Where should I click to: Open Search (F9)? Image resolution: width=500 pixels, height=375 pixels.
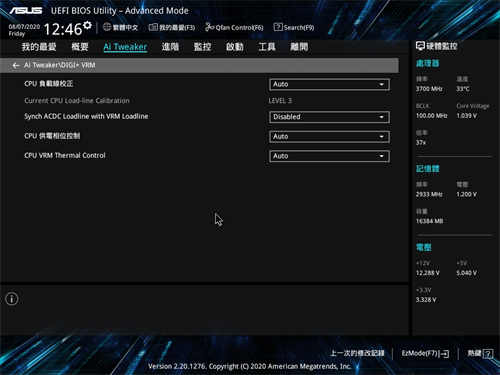coord(294,27)
